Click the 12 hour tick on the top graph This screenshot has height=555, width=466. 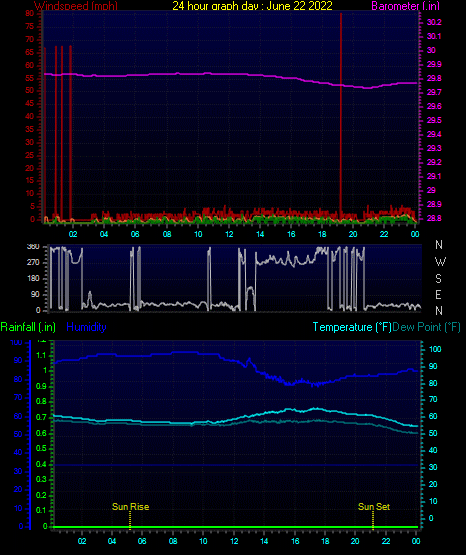click(229, 234)
